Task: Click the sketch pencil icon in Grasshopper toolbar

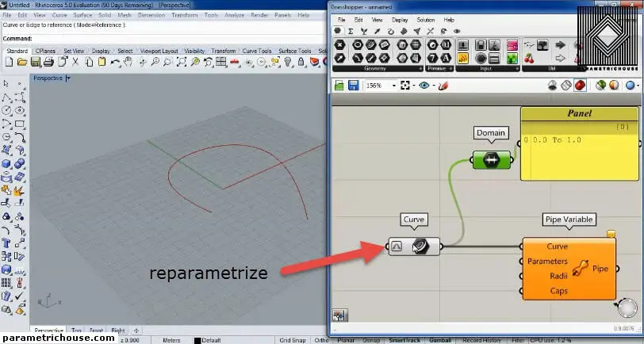Action: coord(443,86)
